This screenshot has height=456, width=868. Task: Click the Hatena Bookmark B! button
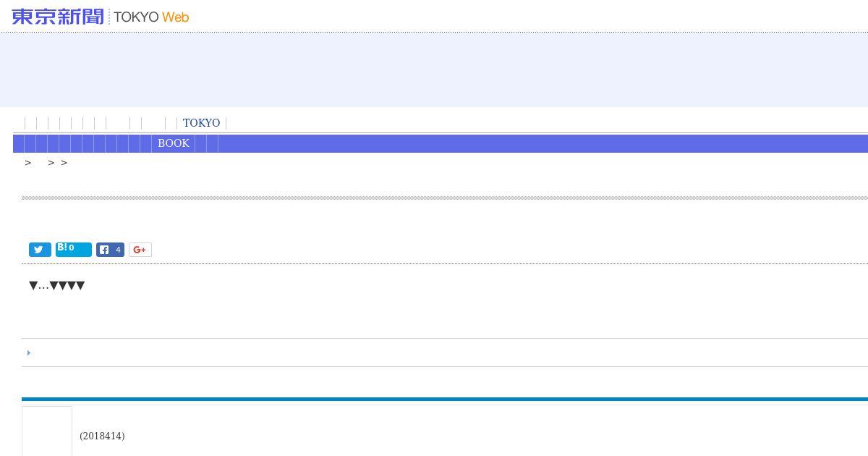73,249
